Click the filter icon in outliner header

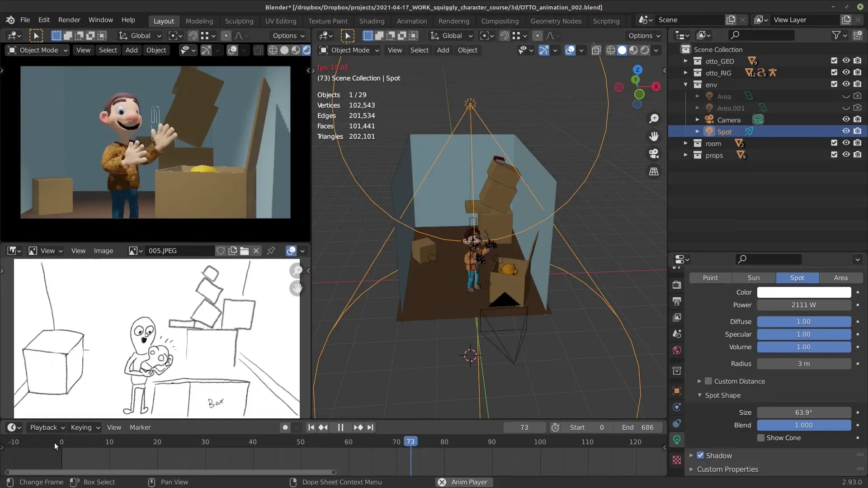tap(836, 35)
